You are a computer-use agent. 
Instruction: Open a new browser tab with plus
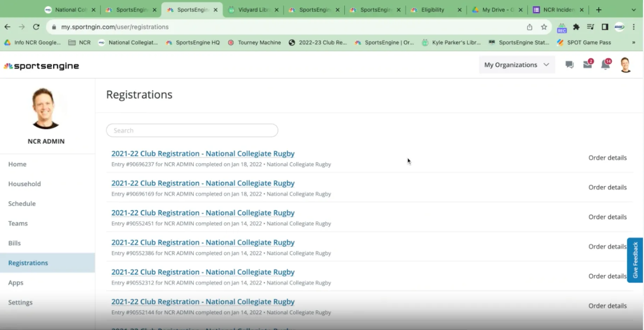point(599,10)
